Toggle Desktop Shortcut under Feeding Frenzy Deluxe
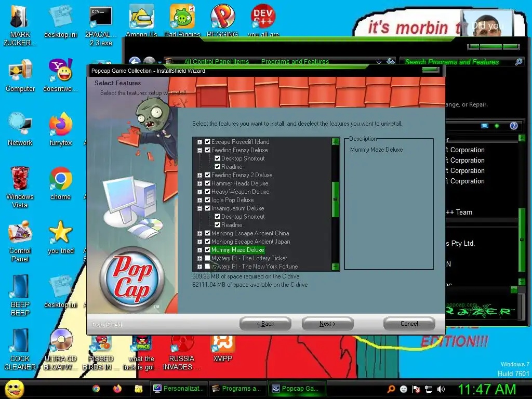532x399 pixels. click(218, 158)
